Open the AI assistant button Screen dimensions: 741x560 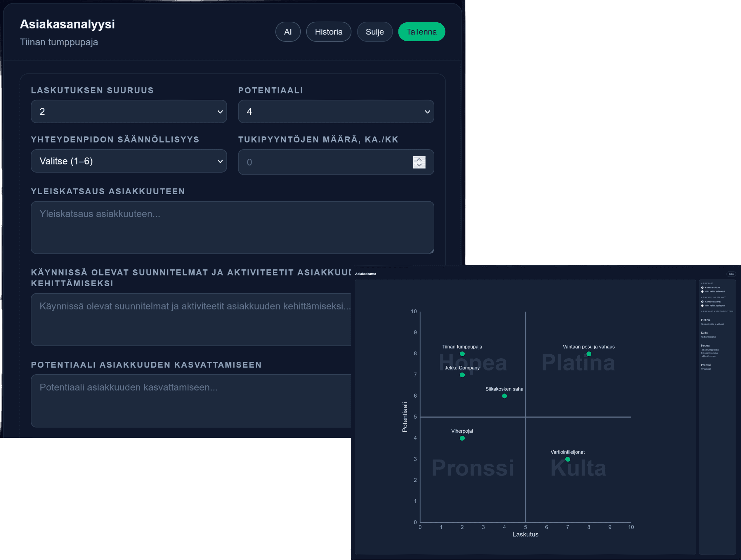288,32
